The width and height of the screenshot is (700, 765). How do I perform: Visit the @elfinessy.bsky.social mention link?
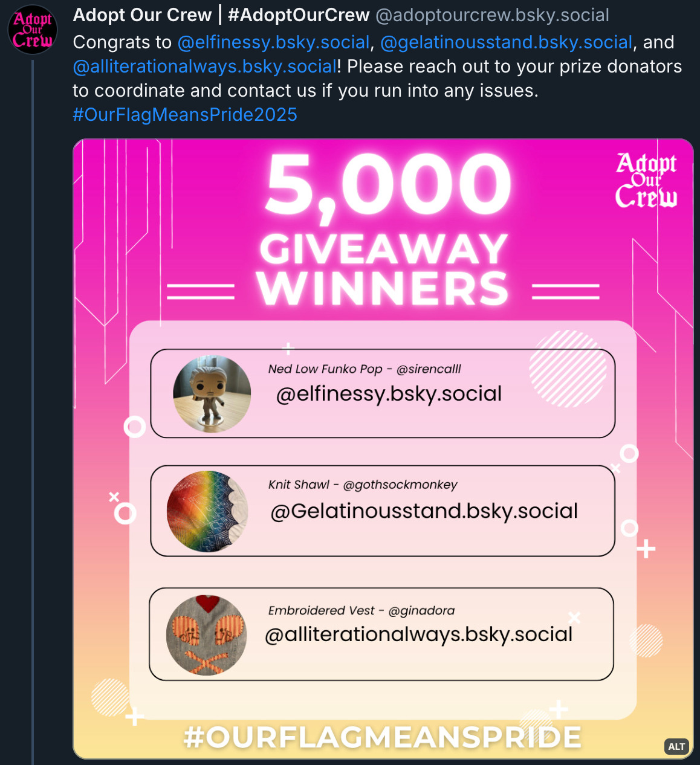273,42
